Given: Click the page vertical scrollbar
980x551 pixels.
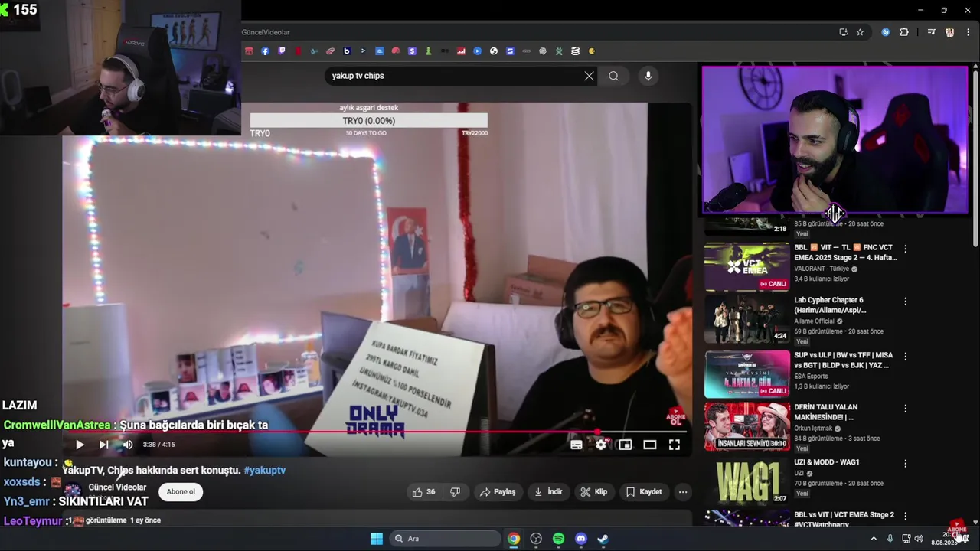Looking at the screenshot, I should [x=975, y=157].
